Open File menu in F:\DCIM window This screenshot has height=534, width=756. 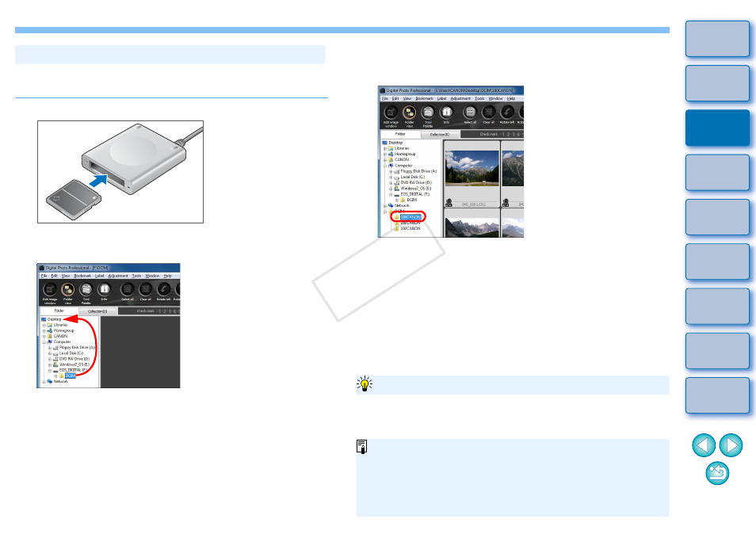44,276
